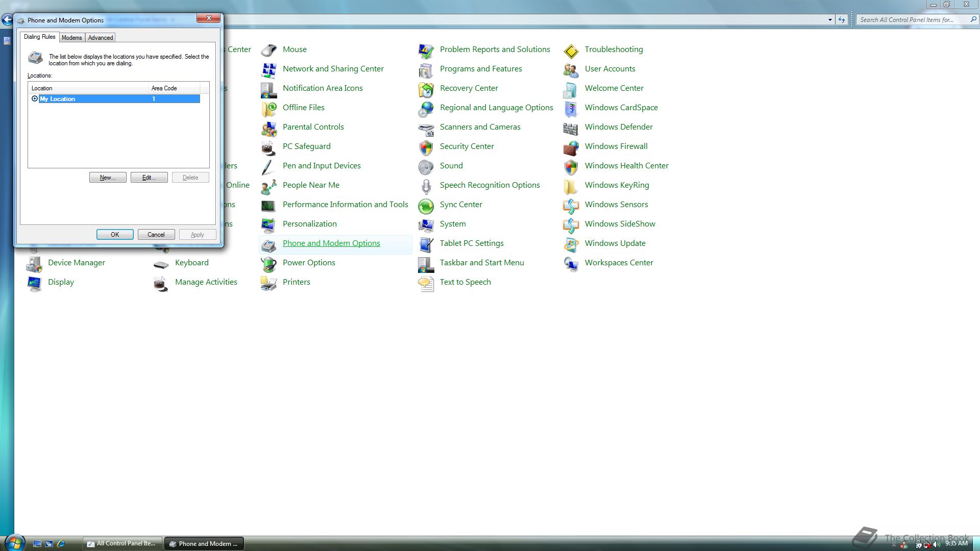Open the Windows Sensors link
Screen dimensions: 980x551
[617, 205]
